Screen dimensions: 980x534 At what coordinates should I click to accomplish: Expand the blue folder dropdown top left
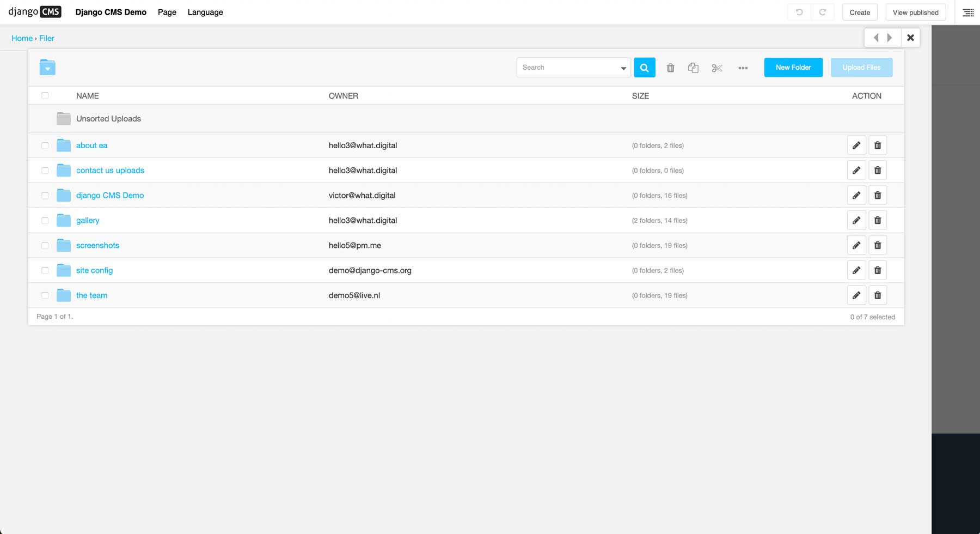47,67
